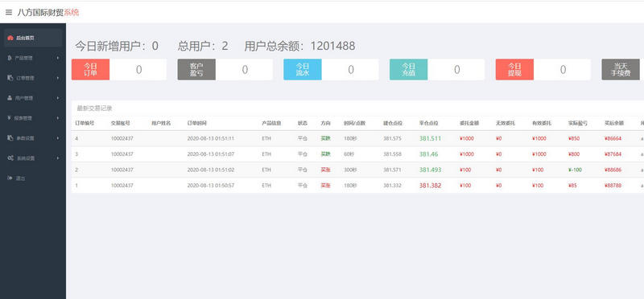The height and width of the screenshot is (299, 644).
Task: Click the bitcoin icon beside 产品管理
Action: click(x=10, y=58)
